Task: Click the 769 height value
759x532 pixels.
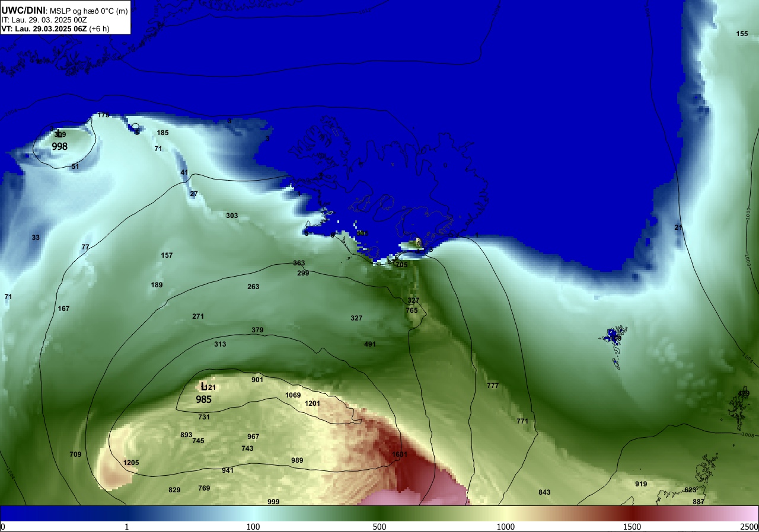Action: pyautogui.click(x=204, y=488)
